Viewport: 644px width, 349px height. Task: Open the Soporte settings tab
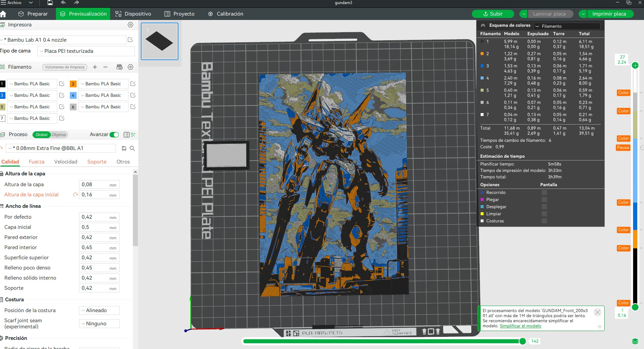click(97, 162)
